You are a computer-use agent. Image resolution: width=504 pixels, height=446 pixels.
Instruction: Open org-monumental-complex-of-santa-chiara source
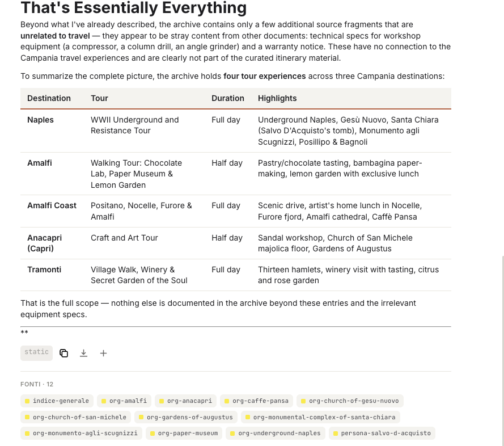pos(320,417)
